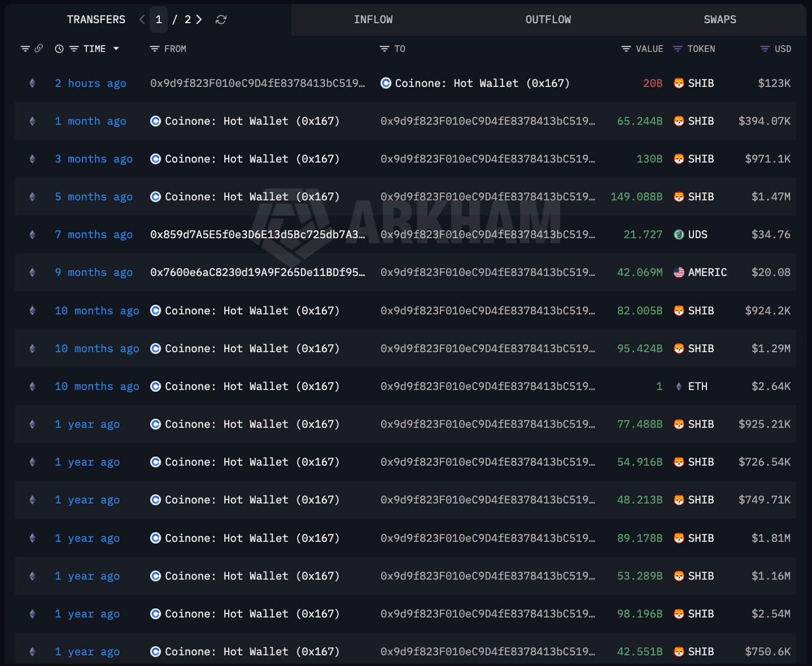812x666 pixels.
Task: Click the UDS token icon
Action: [679, 235]
